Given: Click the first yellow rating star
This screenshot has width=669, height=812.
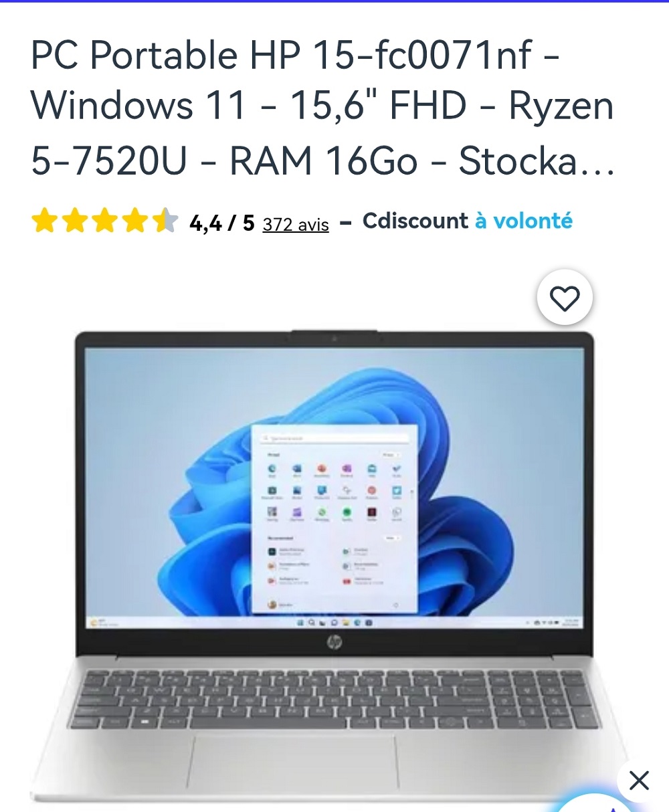Looking at the screenshot, I should 44,221.
